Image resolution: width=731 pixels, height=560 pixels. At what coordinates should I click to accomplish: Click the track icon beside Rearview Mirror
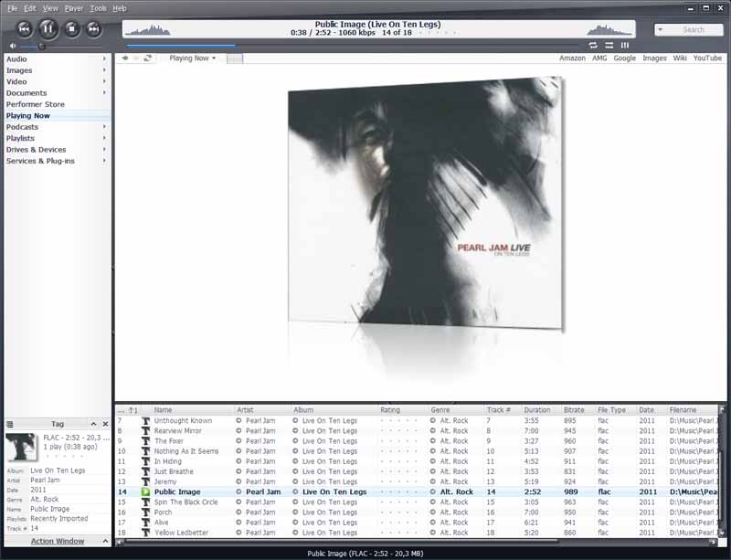click(145, 431)
